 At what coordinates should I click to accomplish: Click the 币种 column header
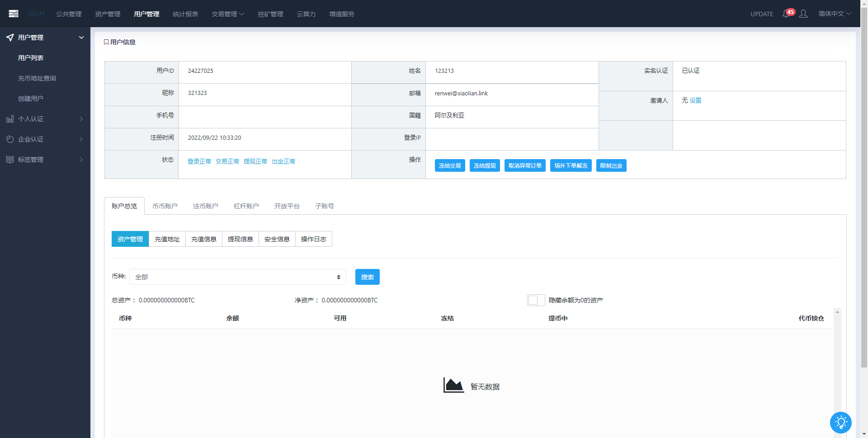[125, 318]
